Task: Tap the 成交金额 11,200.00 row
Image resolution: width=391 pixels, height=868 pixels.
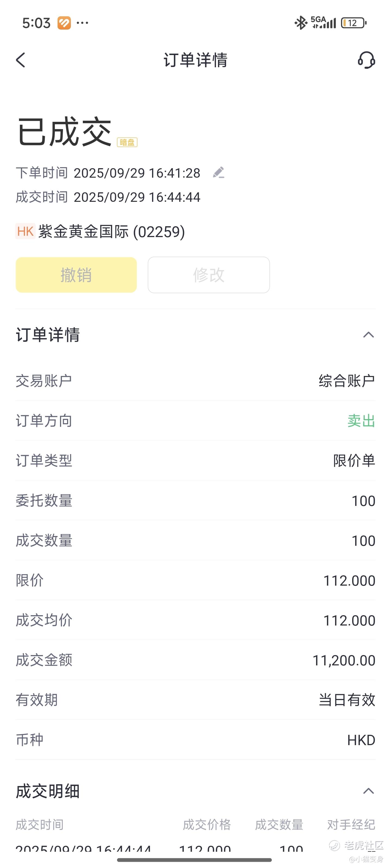Action: point(195,660)
